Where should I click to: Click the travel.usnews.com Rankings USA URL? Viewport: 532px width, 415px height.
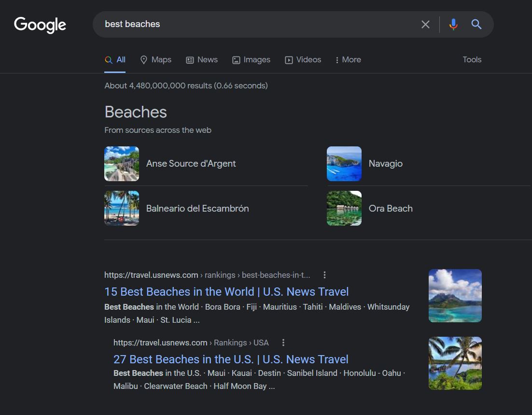pos(191,343)
